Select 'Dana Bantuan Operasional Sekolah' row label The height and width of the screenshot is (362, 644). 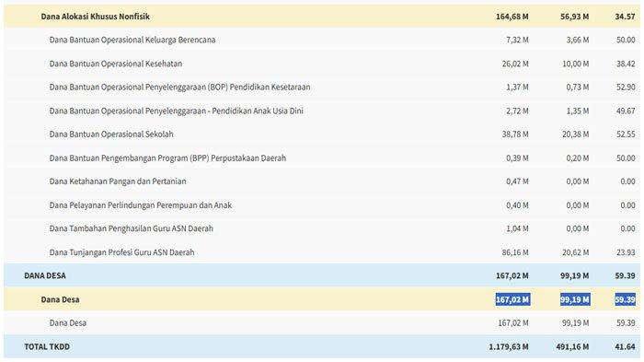(111, 134)
